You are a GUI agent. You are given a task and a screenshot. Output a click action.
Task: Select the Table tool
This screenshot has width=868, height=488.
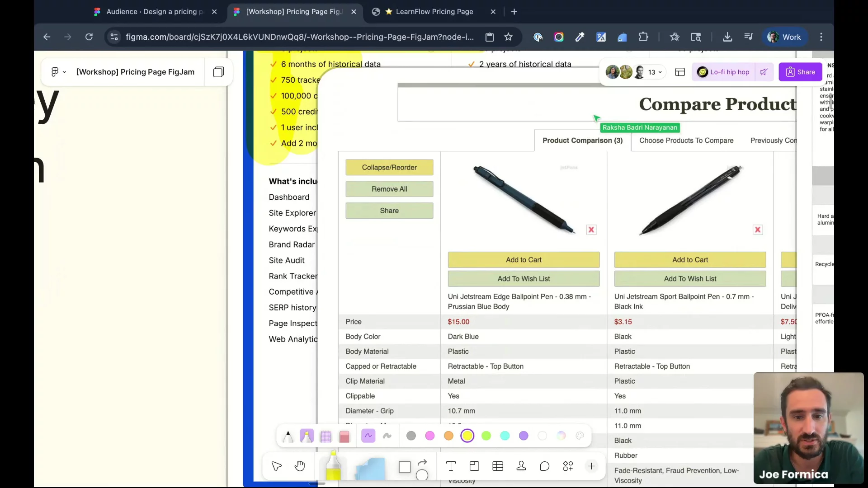(498, 466)
